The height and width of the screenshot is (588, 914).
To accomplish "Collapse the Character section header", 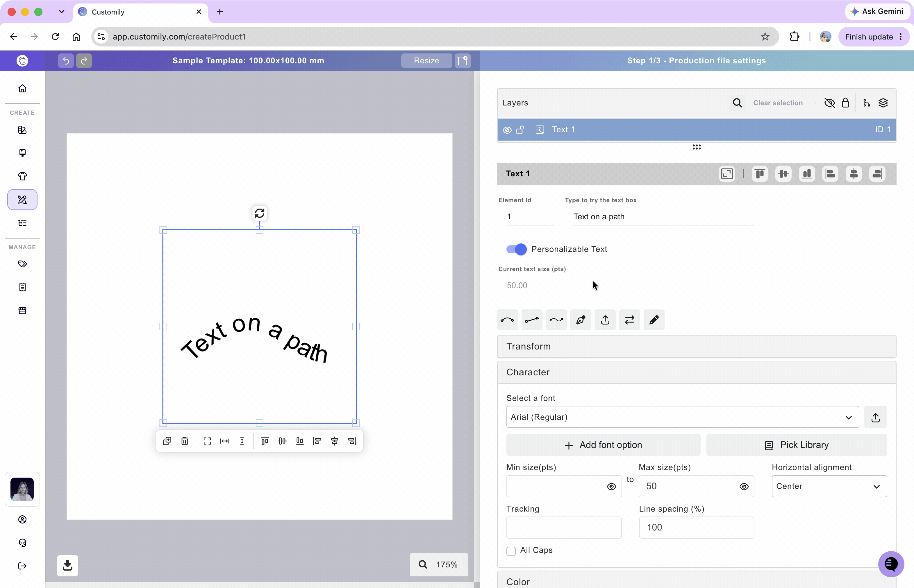I will click(x=696, y=372).
